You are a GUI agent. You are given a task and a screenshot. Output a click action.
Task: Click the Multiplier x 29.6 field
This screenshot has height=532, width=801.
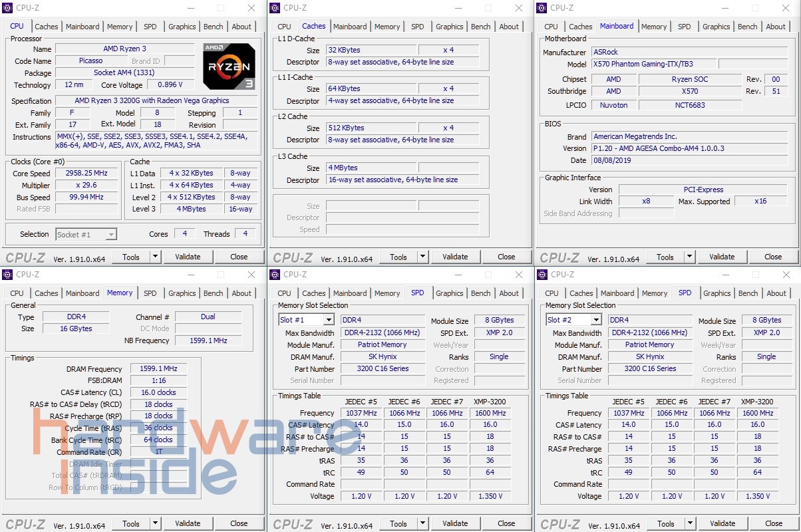86,186
